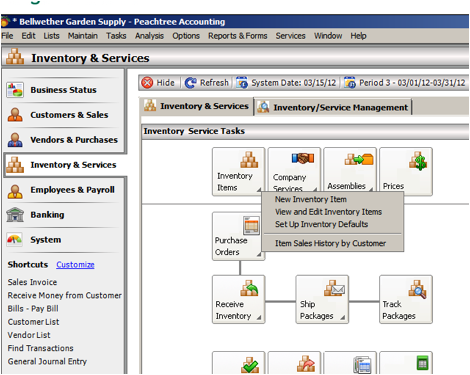Click the Employees & Payroll person icon
The height and width of the screenshot is (375, 470).
(15, 191)
